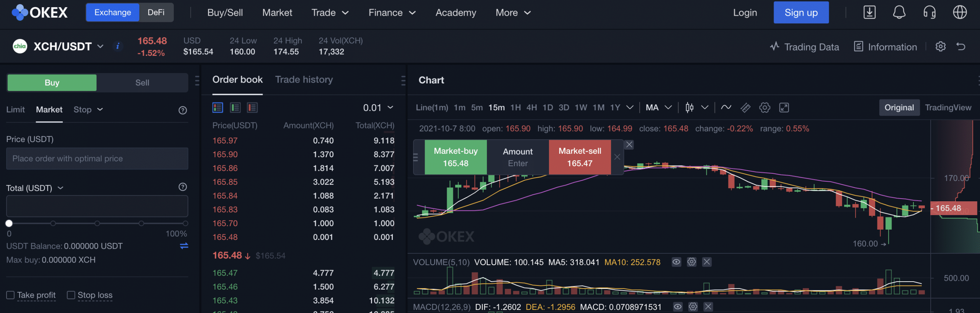Remove the MACD indicator
The width and height of the screenshot is (980, 313).
pyautogui.click(x=708, y=307)
